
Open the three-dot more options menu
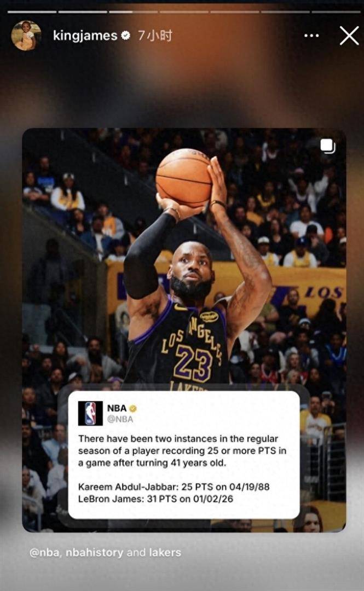pos(311,36)
